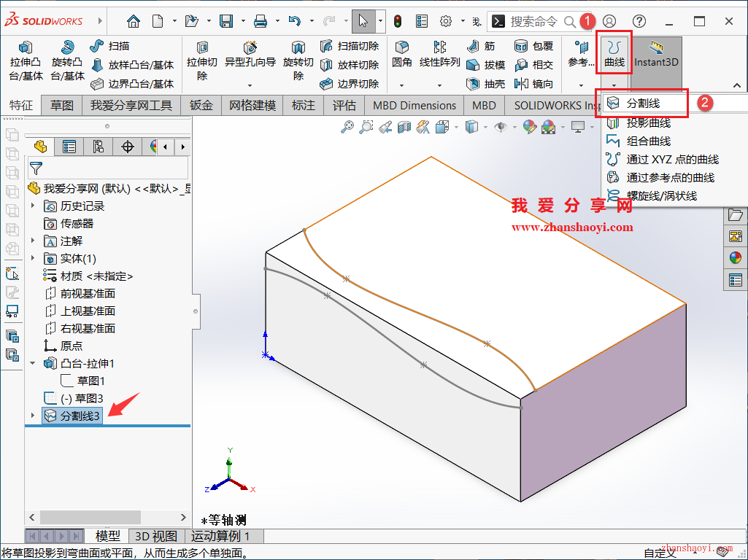Click the Extruded Boss/Base (拉伸凸台/基体) tool
Screen dimensions: 748x560
point(26,61)
